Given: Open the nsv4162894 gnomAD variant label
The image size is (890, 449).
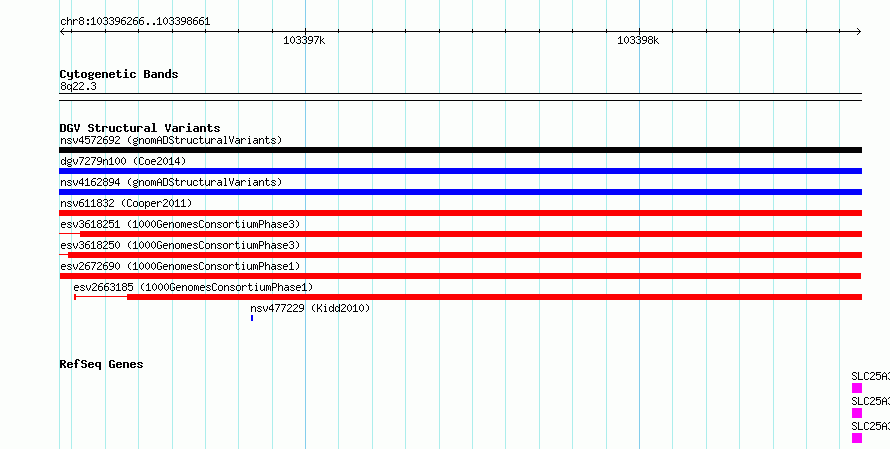Looking at the screenshot, I should [x=171, y=182].
